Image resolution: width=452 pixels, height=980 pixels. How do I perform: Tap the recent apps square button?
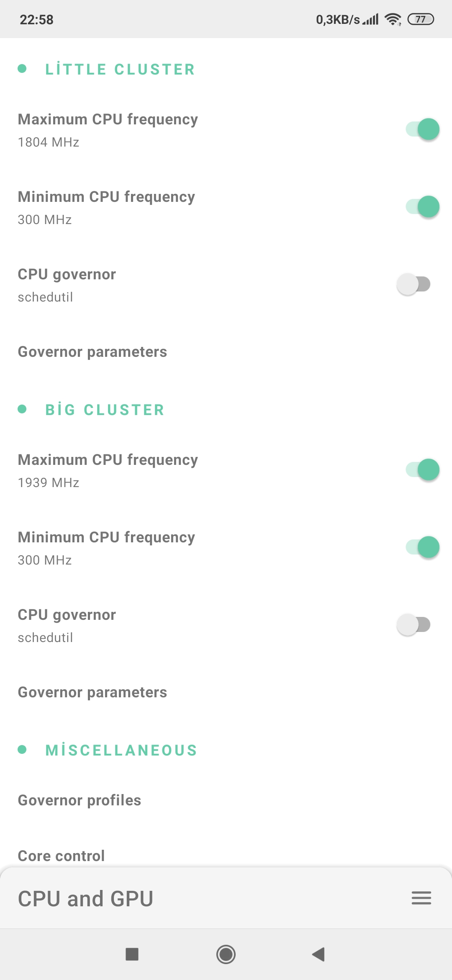point(132,954)
